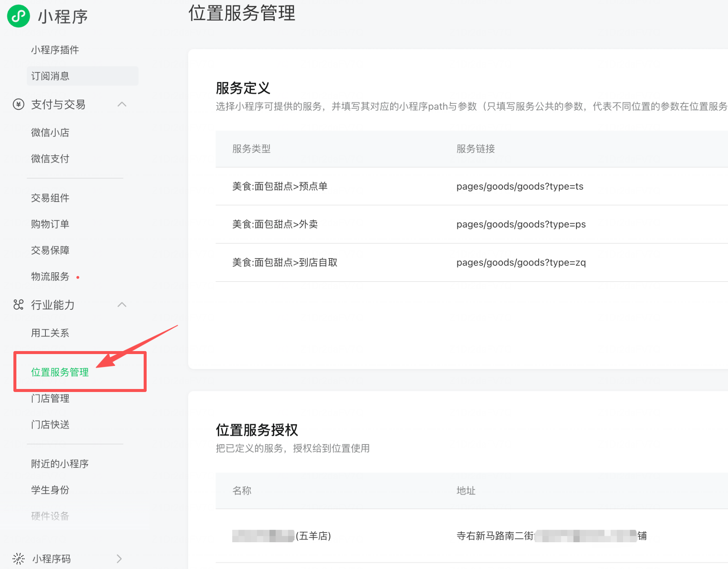
Task: Click the green Mini Program logo icon
Action: point(19,16)
